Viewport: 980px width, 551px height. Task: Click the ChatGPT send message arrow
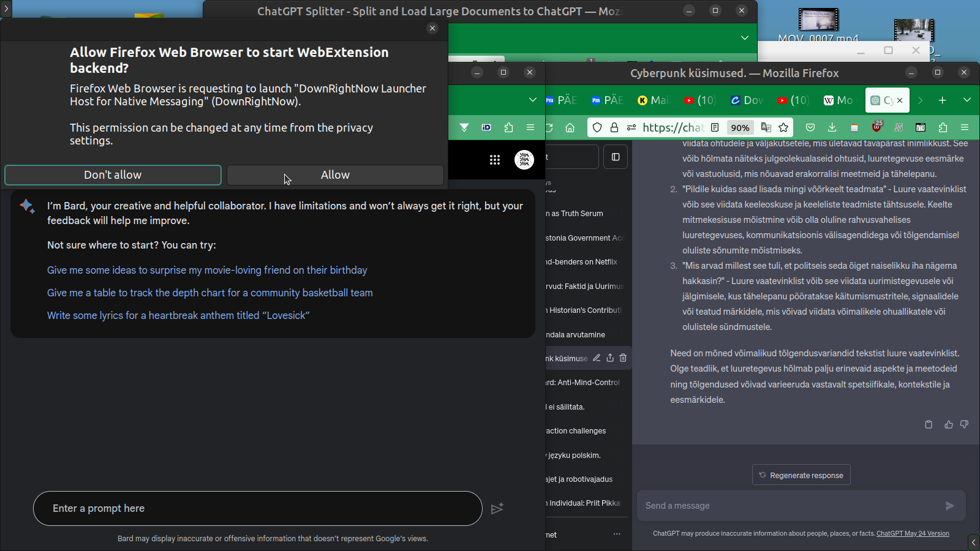(950, 506)
